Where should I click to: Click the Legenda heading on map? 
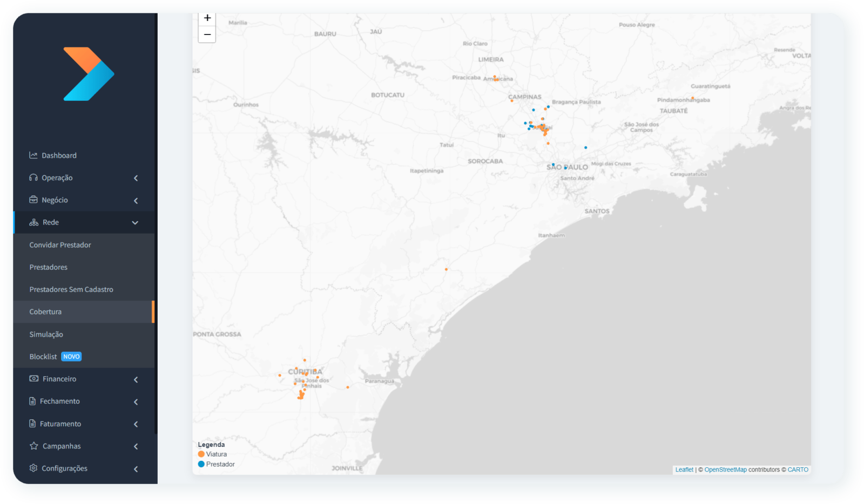[x=211, y=445]
